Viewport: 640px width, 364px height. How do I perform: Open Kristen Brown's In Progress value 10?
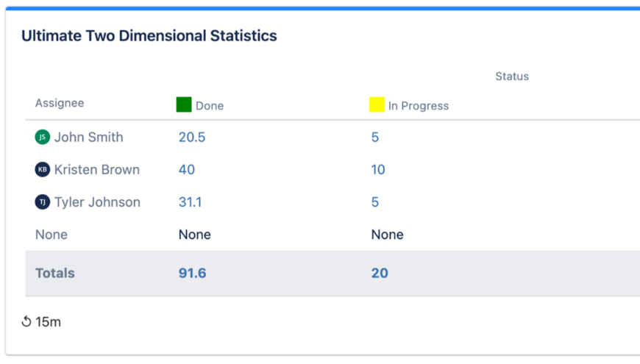pyautogui.click(x=378, y=170)
